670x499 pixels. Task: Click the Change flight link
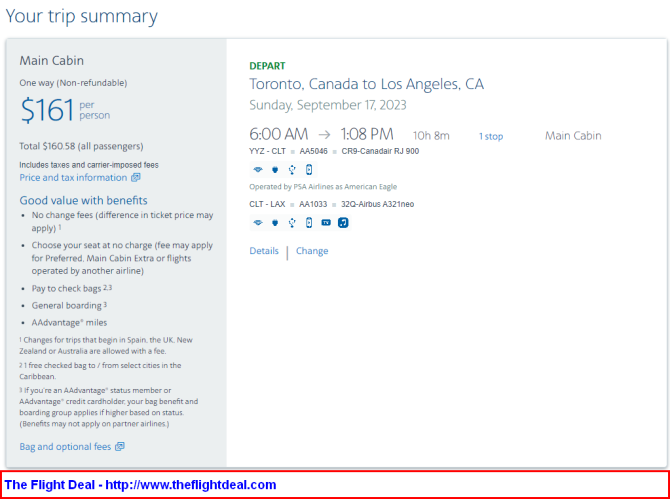(x=312, y=251)
